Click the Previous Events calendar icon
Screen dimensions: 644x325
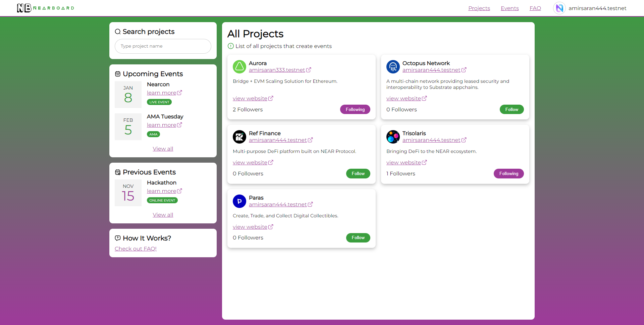(x=118, y=172)
